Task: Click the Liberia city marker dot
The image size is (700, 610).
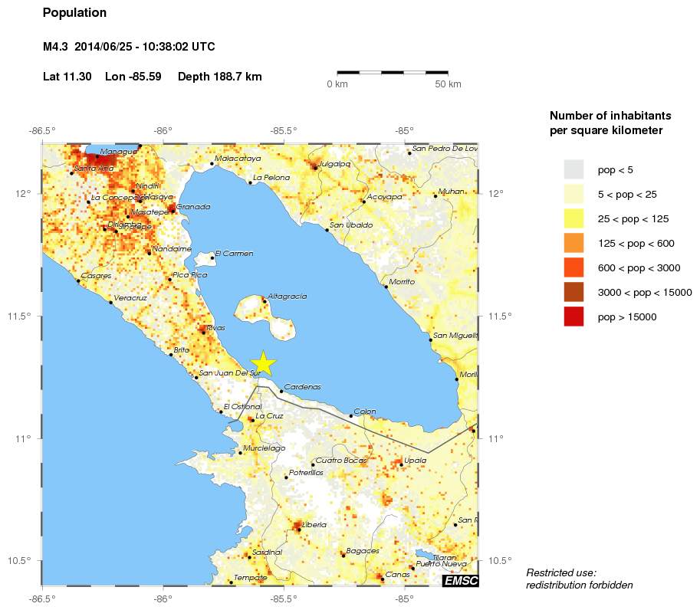Action: click(297, 529)
